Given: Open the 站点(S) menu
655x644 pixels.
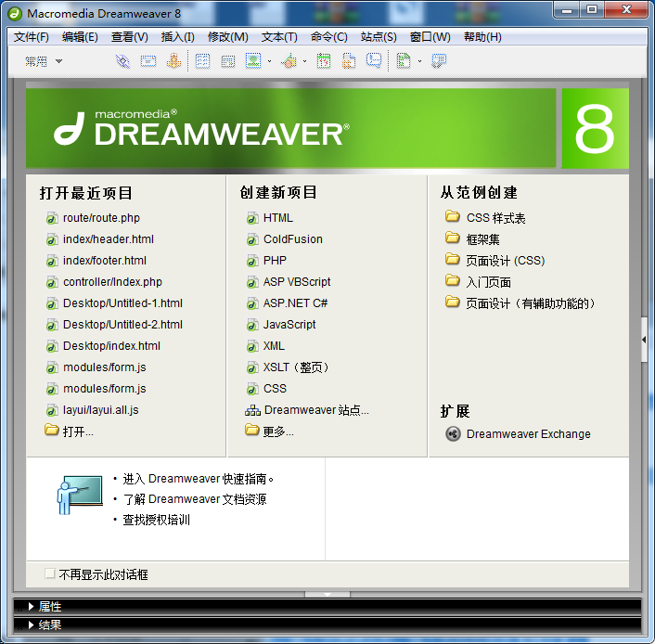Looking at the screenshot, I should [379, 37].
